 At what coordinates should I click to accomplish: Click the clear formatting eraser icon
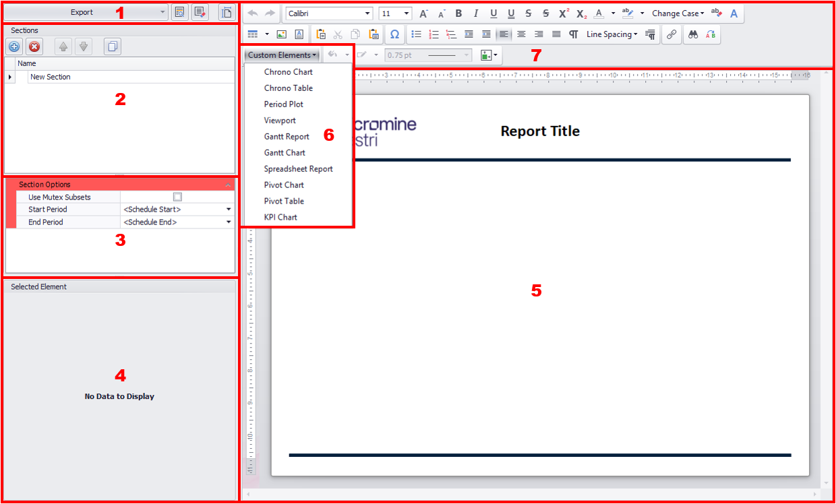pyautogui.click(x=716, y=13)
